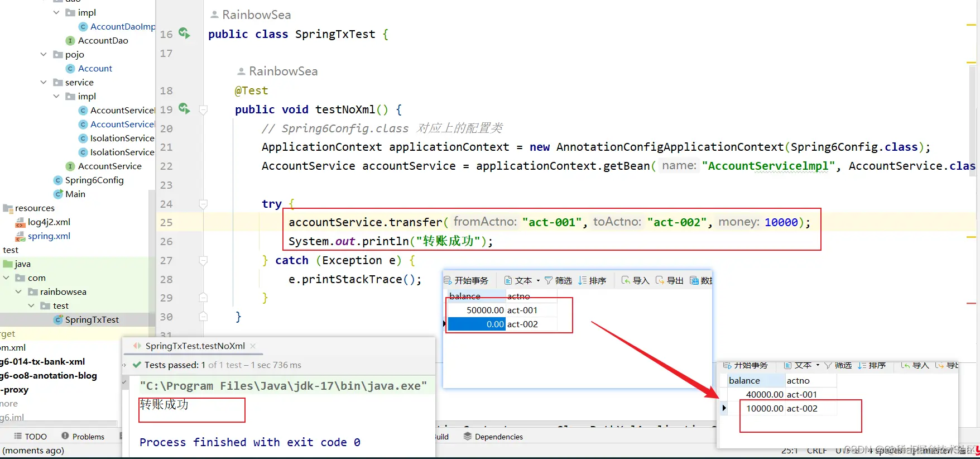This screenshot has height=459, width=980.
Task: Select the 10000.00 balance cell
Action: click(757, 408)
